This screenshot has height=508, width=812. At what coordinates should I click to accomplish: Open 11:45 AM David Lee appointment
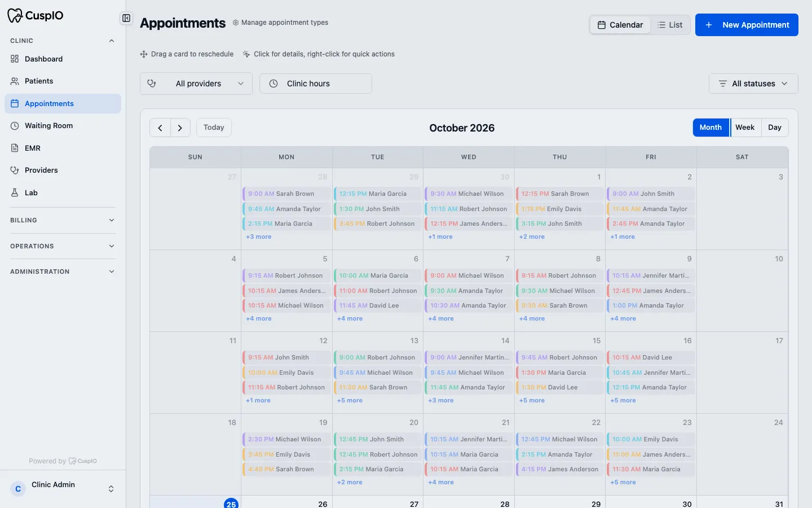378,305
